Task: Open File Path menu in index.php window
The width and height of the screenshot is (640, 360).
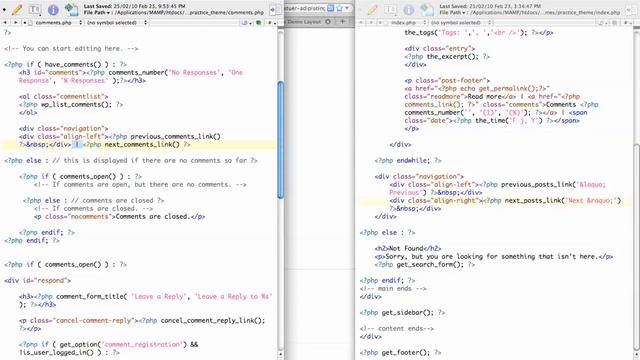Action: tap(453, 13)
